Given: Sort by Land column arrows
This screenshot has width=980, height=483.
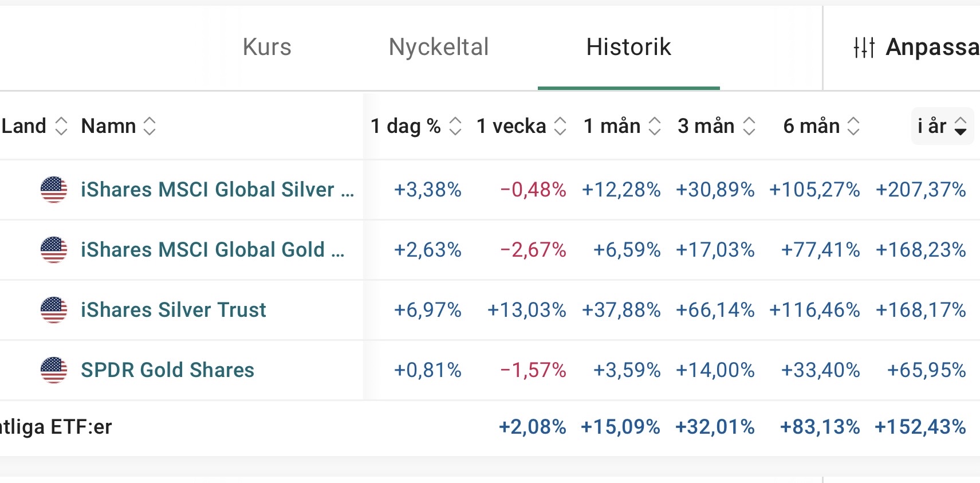Looking at the screenshot, I should pos(61,126).
